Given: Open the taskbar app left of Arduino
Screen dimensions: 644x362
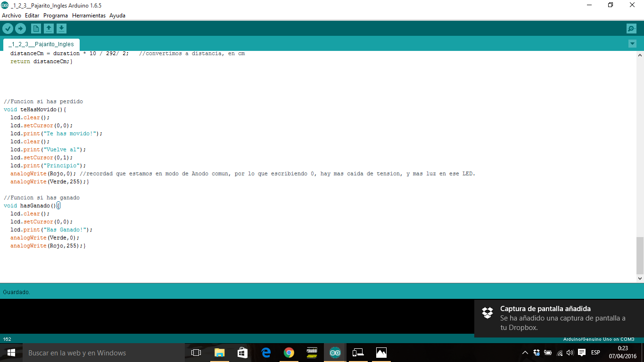Looking at the screenshot, I should [312, 353].
